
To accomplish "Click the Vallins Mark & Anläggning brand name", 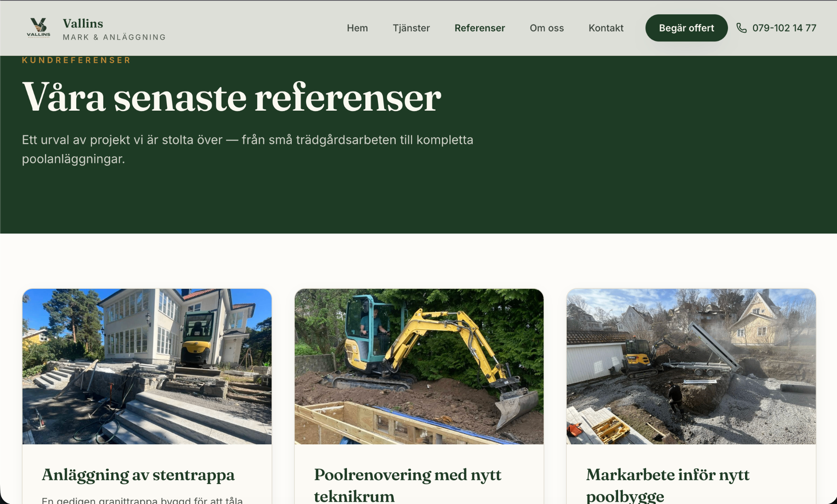I will (x=114, y=29).
